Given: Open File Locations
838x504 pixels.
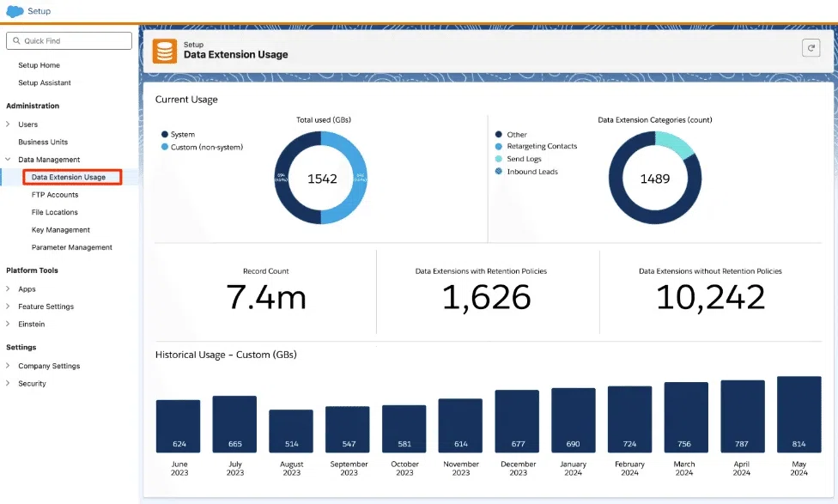Looking at the screenshot, I should coord(54,212).
